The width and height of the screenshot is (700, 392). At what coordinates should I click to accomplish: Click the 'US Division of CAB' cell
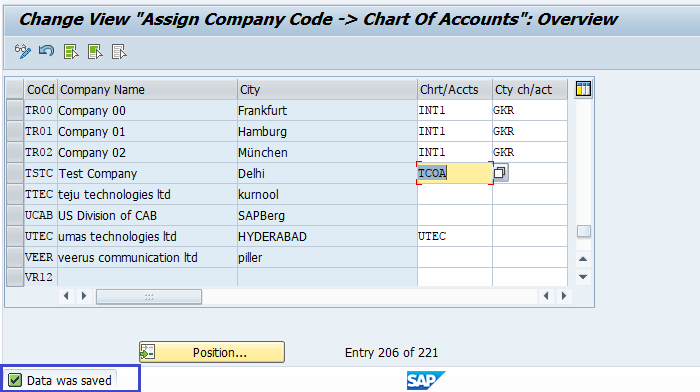tap(147, 215)
